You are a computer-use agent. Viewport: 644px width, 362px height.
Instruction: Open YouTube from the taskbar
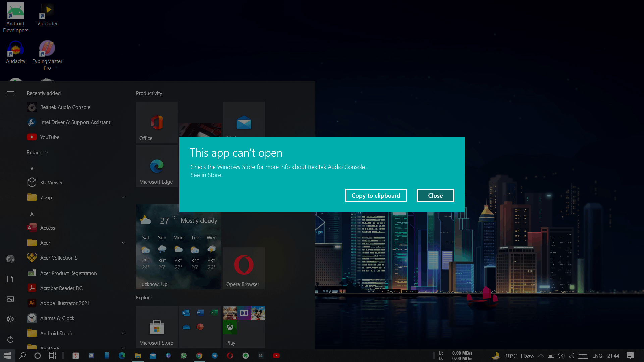click(x=276, y=356)
